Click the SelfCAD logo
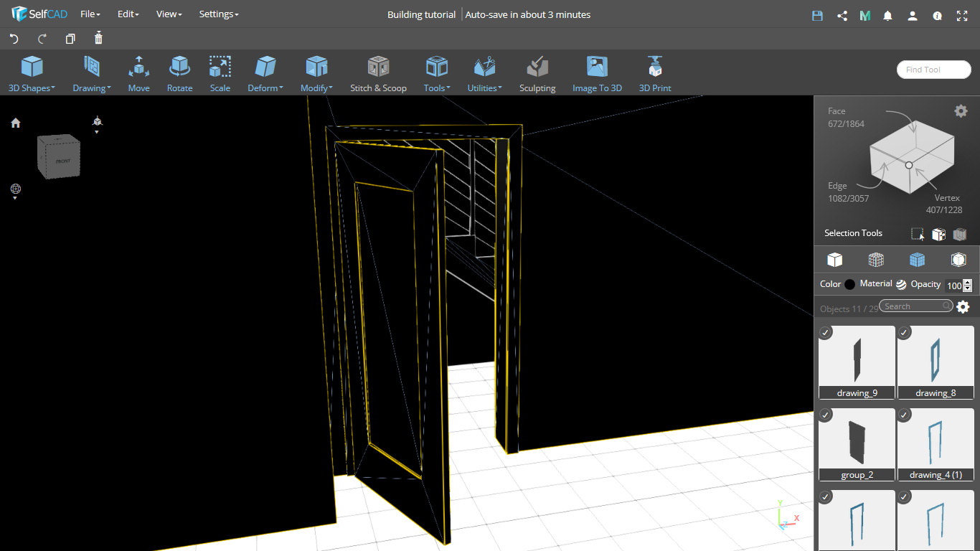 pos(39,14)
